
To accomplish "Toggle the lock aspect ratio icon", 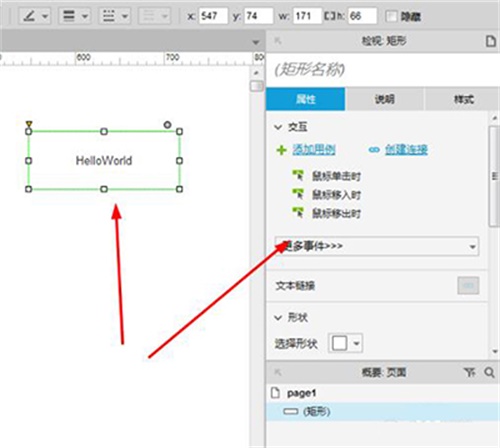I will point(329,16).
